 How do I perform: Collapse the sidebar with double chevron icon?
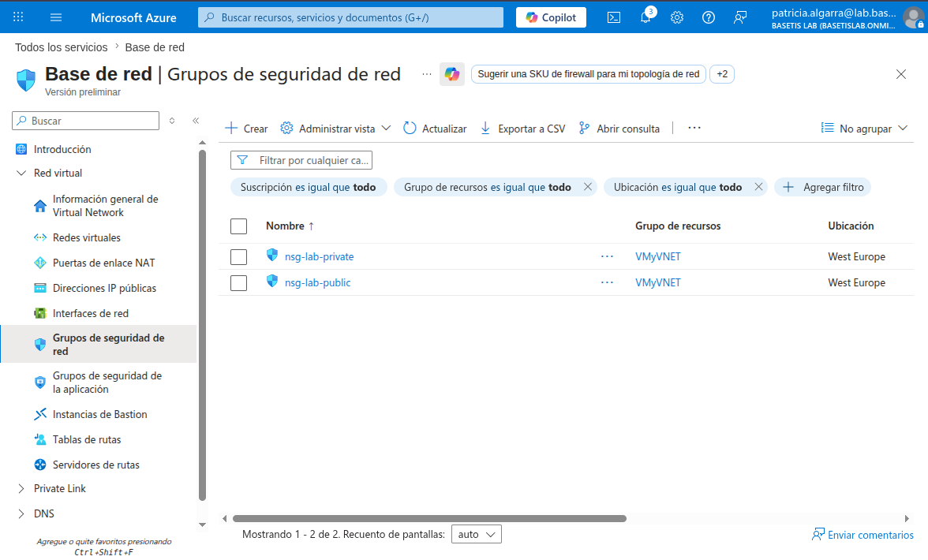[x=196, y=121]
